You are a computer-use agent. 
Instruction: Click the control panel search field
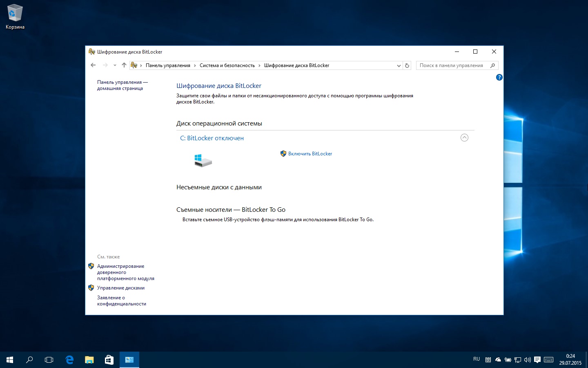coord(451,65)
